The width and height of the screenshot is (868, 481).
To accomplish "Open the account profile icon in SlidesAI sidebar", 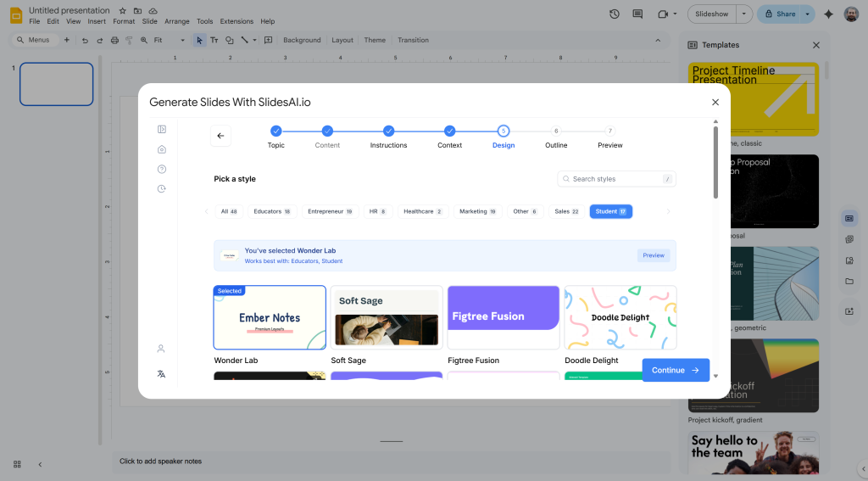I will 161,349.
